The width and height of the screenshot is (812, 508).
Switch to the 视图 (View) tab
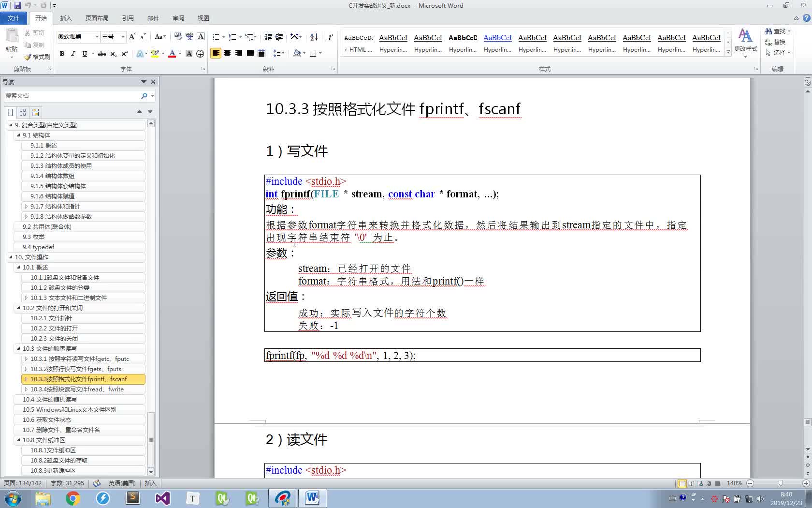click(x=203, y=18)
